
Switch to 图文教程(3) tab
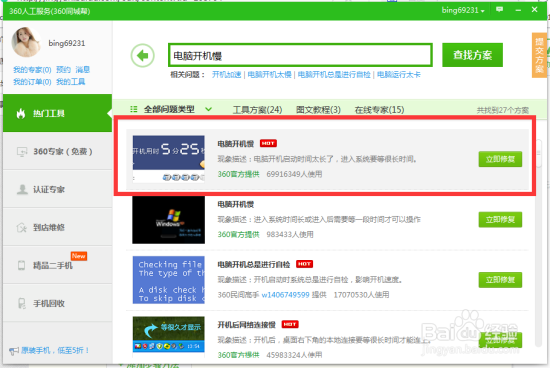click(x=318, y=110)
